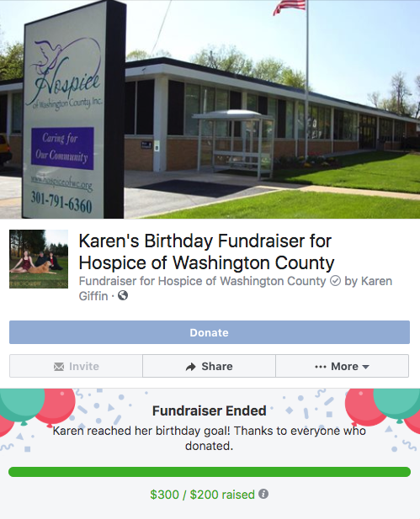Select the Invite button
Viewport: 420px width, 519px height.
[x=77, y=366]
